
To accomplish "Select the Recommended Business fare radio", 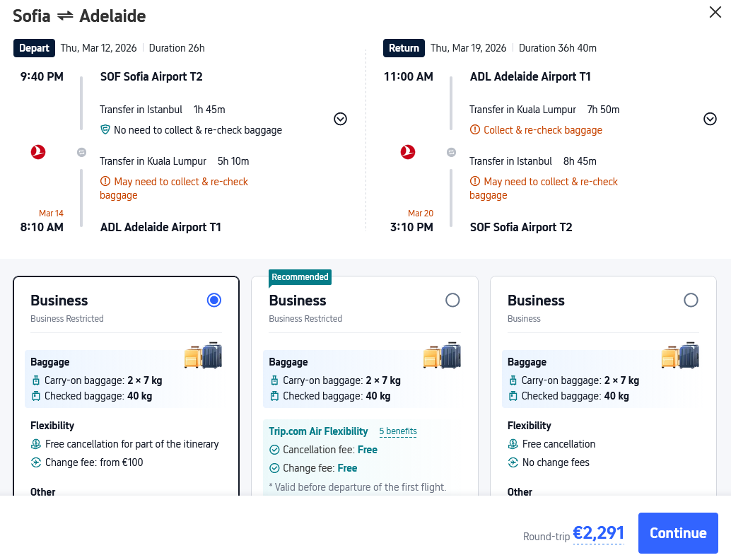I will (452, 301).
